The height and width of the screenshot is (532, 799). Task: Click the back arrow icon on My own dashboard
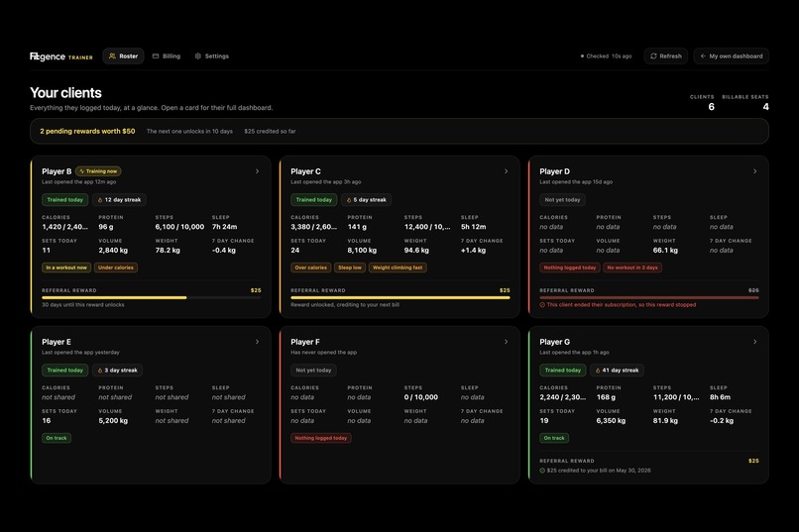pyautogui.click(x=703, y=56)
